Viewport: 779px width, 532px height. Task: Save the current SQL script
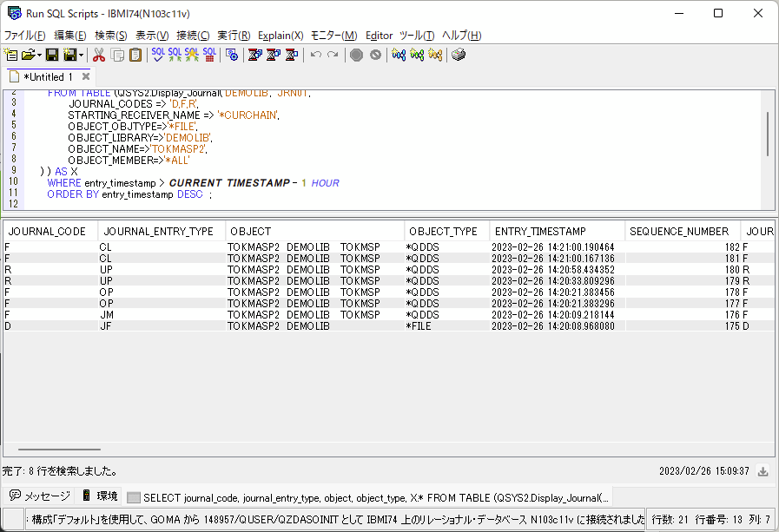pyautogui.click(x=52, y=55)
